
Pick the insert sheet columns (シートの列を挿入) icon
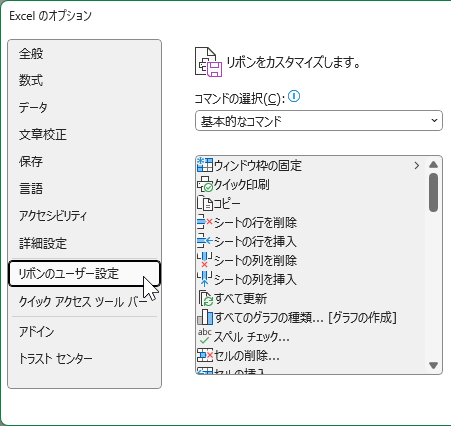click(205, 279)
